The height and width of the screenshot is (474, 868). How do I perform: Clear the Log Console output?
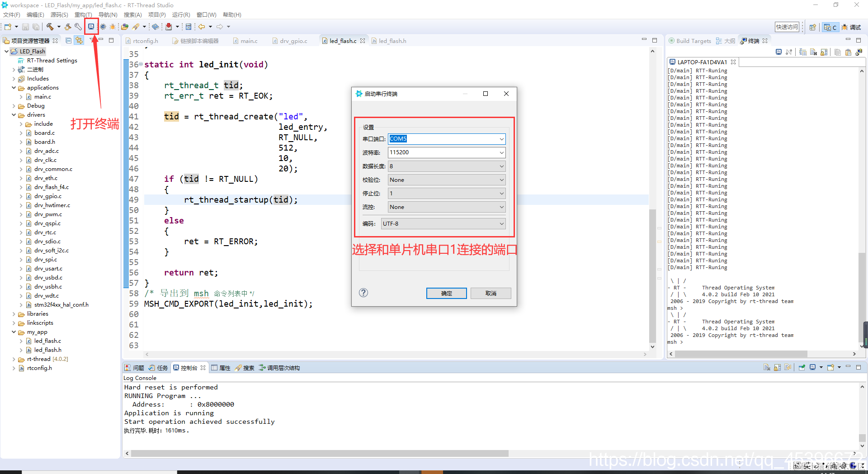tap(767, 367)
